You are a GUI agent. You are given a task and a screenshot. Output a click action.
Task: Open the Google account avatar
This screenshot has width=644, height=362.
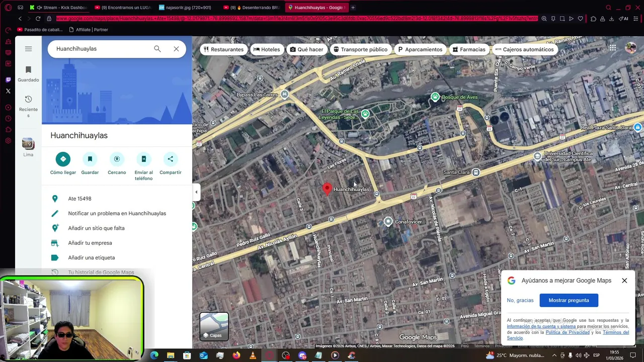[x=630, y=48]
